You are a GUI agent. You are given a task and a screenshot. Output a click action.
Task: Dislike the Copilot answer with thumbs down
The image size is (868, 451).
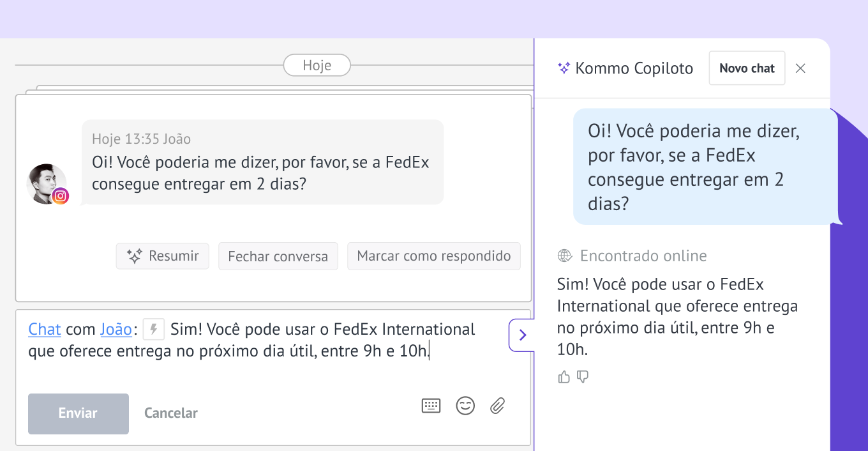pyautogui.click(x=583, y=377)
